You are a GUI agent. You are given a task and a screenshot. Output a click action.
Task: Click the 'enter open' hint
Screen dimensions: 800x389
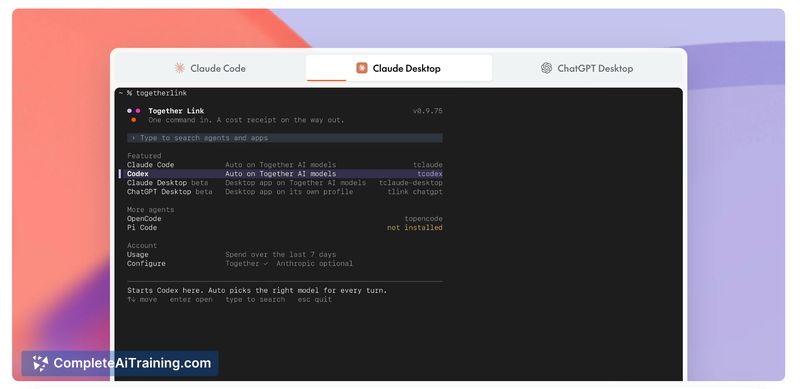pyautogui.click(x=191, y=300)
